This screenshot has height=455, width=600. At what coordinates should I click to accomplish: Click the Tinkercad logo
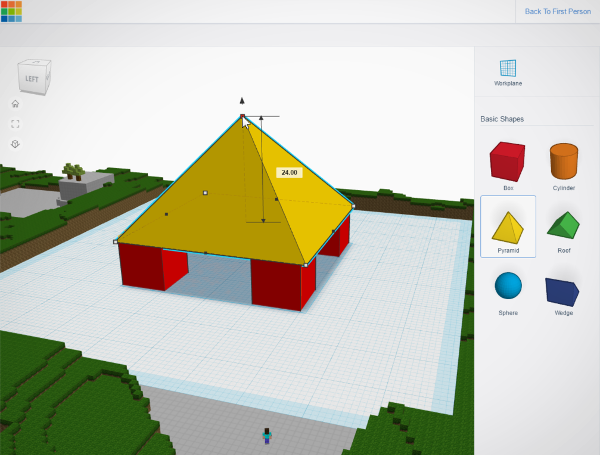click(x=12, y=12)
